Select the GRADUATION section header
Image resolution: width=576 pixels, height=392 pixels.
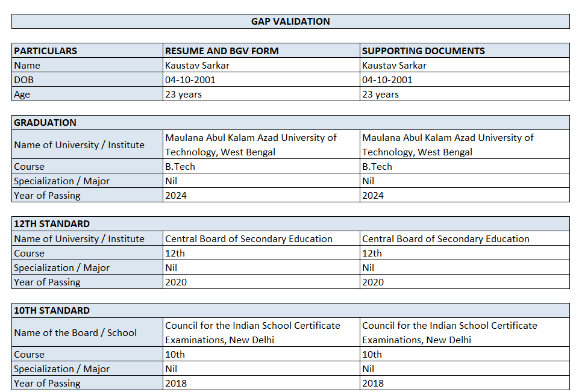point(45,123)
